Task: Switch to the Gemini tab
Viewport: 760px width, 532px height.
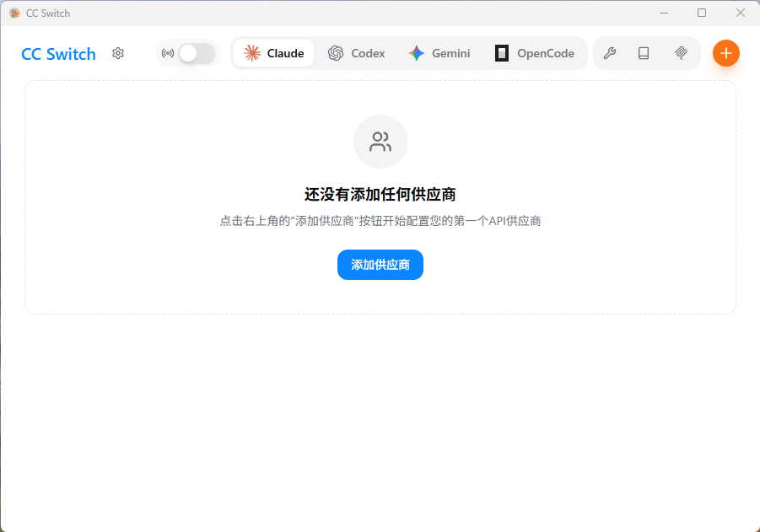Action: click(439, 53)
